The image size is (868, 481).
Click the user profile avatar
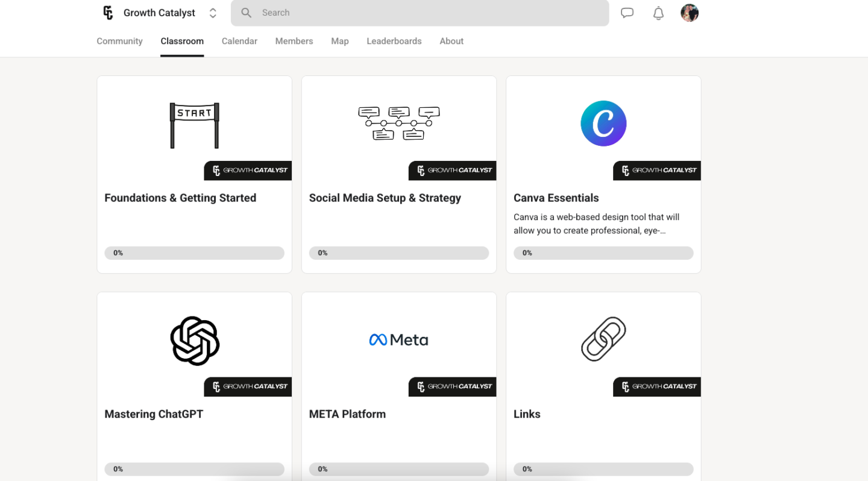click(689, 13)
